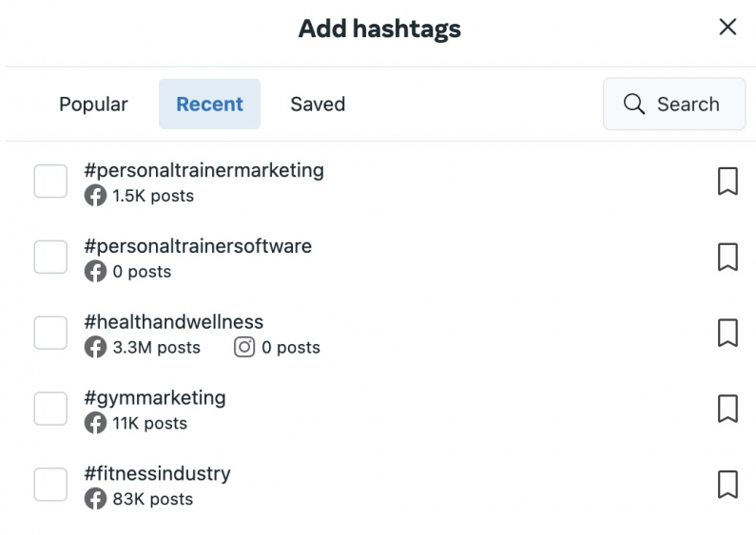Bookmark the #personaltrainersoftware hashtag
Image resolution: width=756 pixels, height=535 pixels.
click(727, 258)
